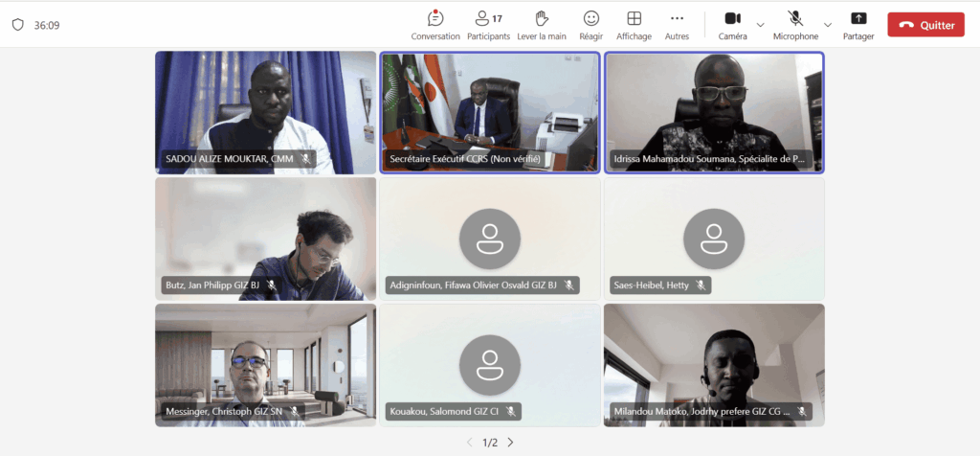Click the 1/2 page indicator
The width and height of the screenshot is (980, 456).
[490, 443]
